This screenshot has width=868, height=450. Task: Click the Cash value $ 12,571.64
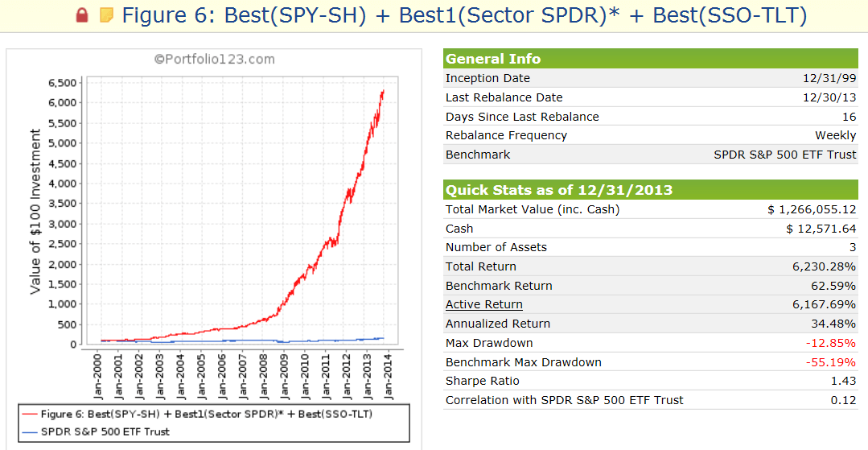coord(821,229)
